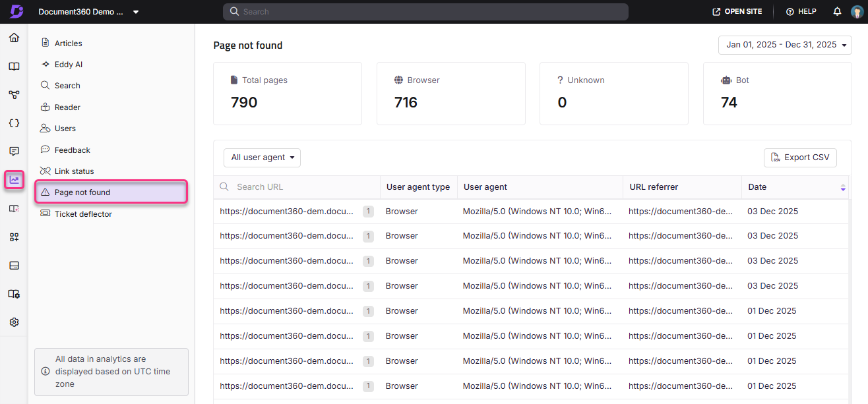Go to Ticket deflector analytics

[83, 214]
